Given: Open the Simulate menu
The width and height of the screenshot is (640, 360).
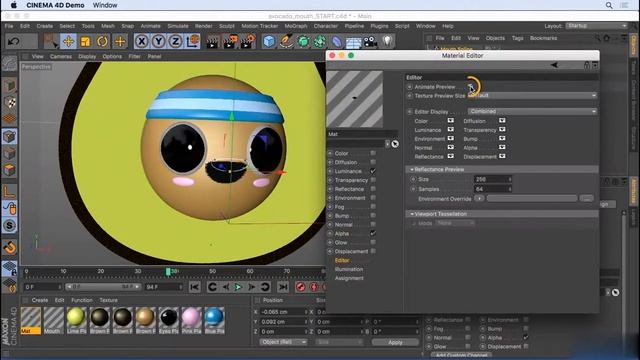Looking at the screenshot, I should [x=178, y=26].
